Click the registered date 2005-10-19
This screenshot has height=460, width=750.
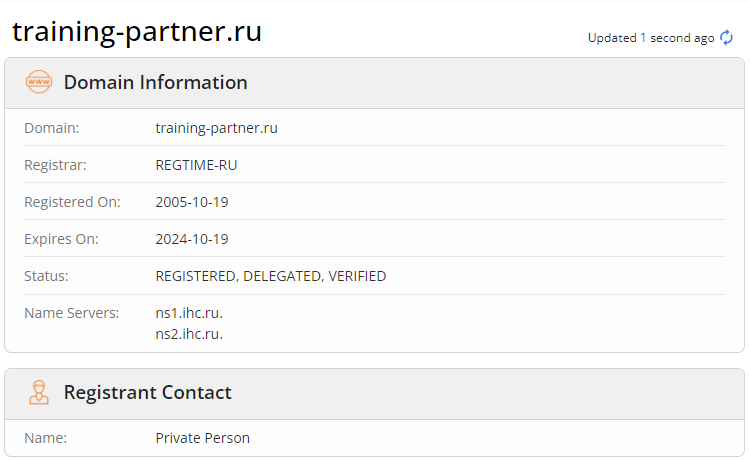pyautogui.click(x=192, y=202)
